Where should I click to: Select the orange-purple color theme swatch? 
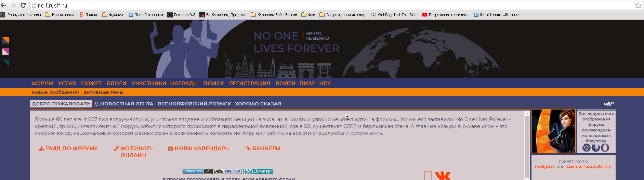pos(5,40)
